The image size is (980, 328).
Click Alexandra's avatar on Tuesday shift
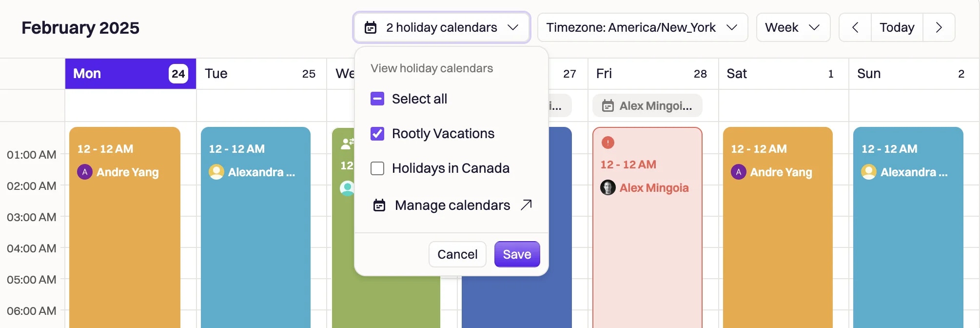(216, 172)
